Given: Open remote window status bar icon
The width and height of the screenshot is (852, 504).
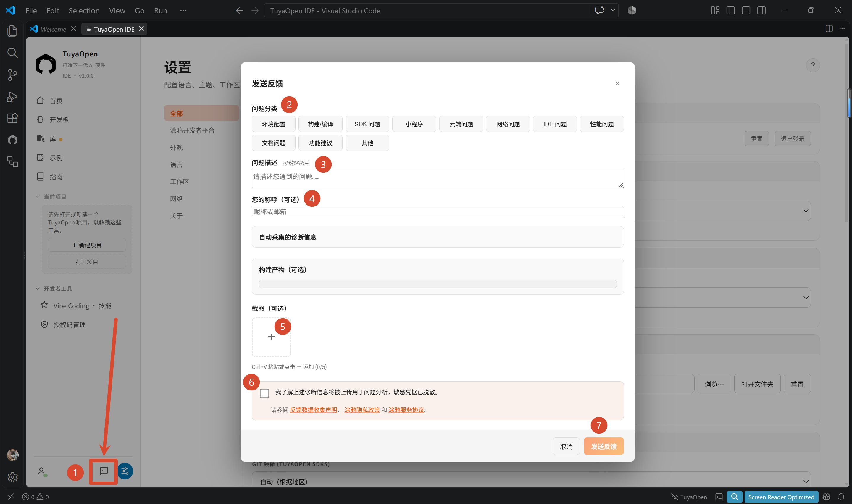Looking at the screenshot, I should [x=11, y=497].
